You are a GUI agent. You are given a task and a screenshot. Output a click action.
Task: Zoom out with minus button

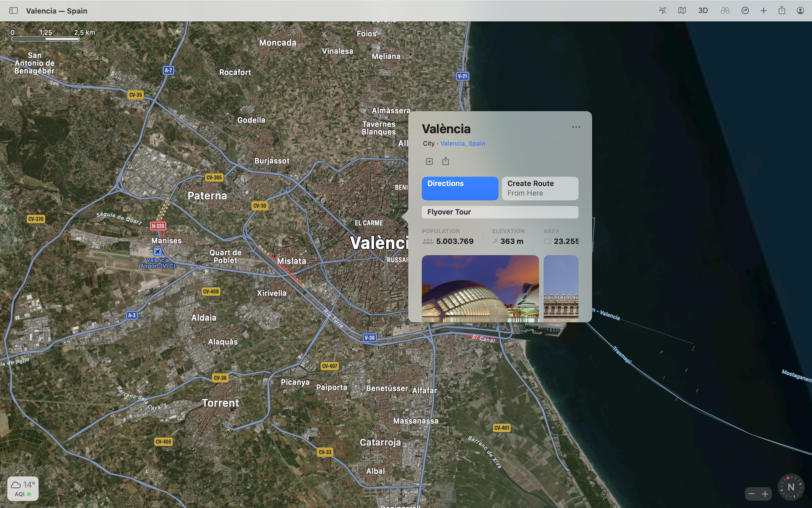[x=752, y=494]
